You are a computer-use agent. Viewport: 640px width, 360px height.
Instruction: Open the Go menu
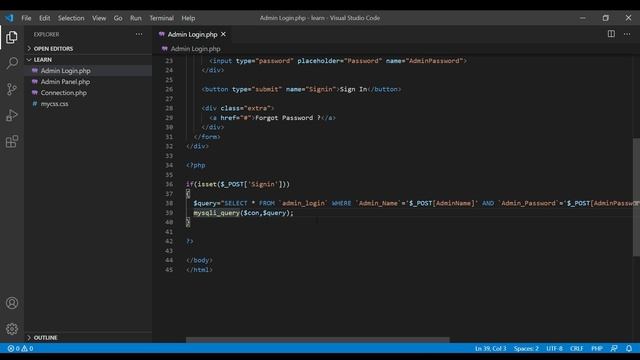click(118, 18)
